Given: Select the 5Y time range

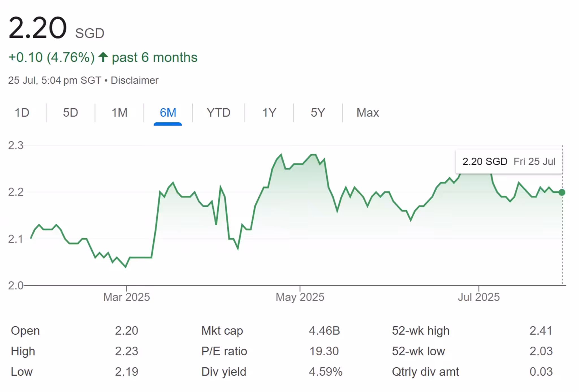Looking at the screenshot, I should tap(318, 113).
